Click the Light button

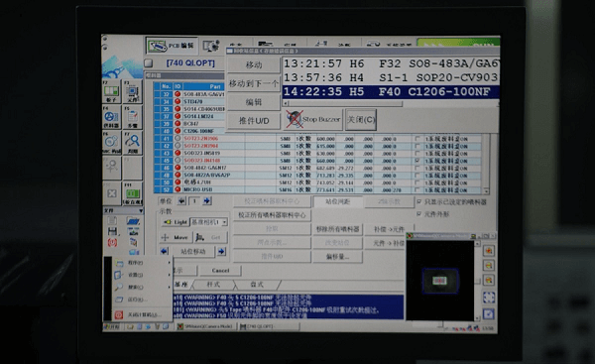175,222
